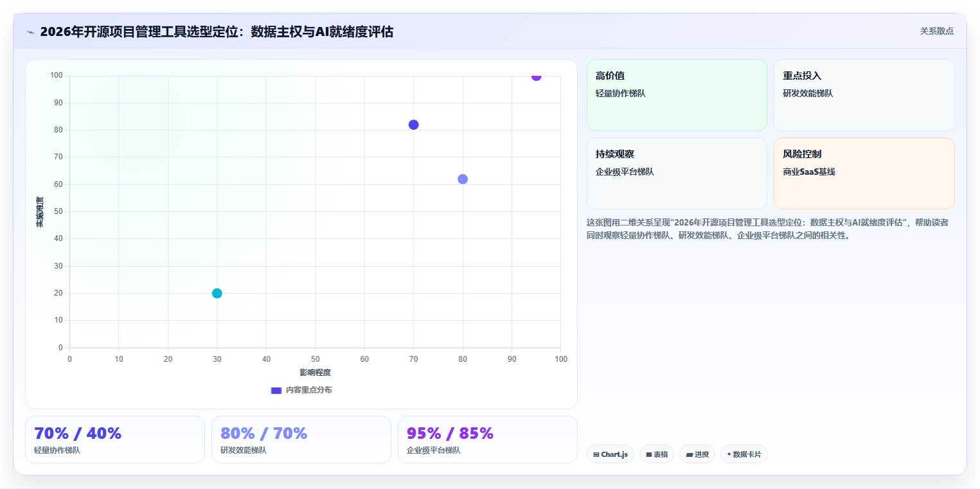
Task: Click the 实施难度 y-axis title
Action: click(40, 212)
